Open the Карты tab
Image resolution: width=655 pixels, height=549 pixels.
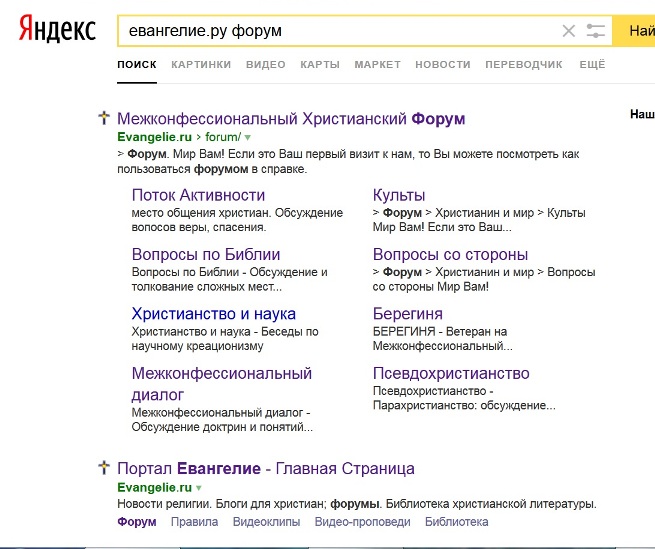tap(320, 65)
